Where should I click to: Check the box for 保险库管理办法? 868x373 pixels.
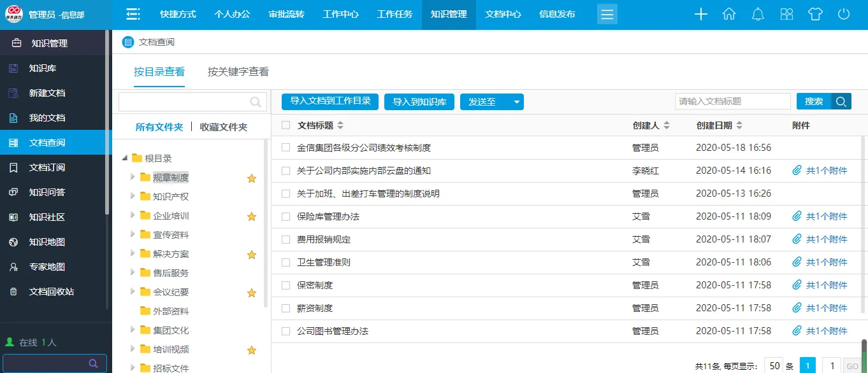click(x=286, y=216)
